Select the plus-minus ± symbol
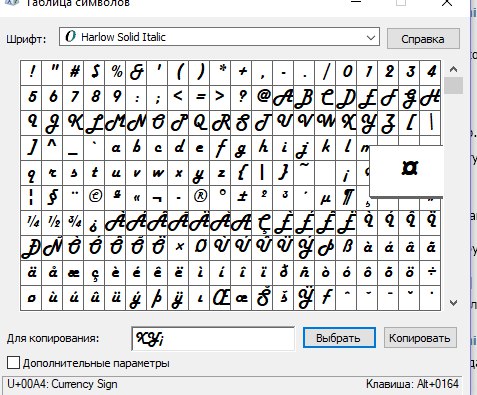This screenshot has width=477, height=395. pos(241,197)
